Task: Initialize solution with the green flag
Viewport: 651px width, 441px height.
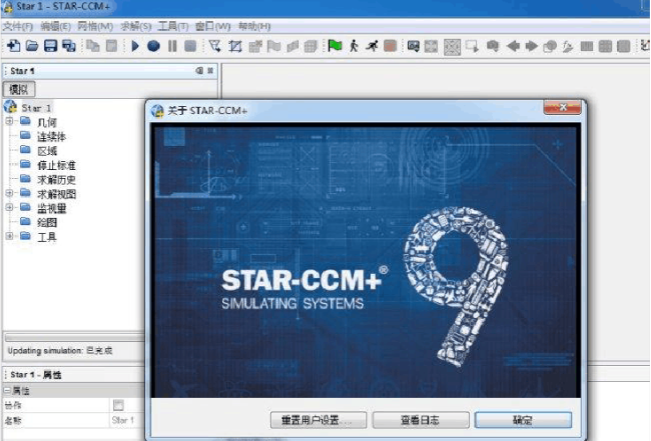Action: 335,45
